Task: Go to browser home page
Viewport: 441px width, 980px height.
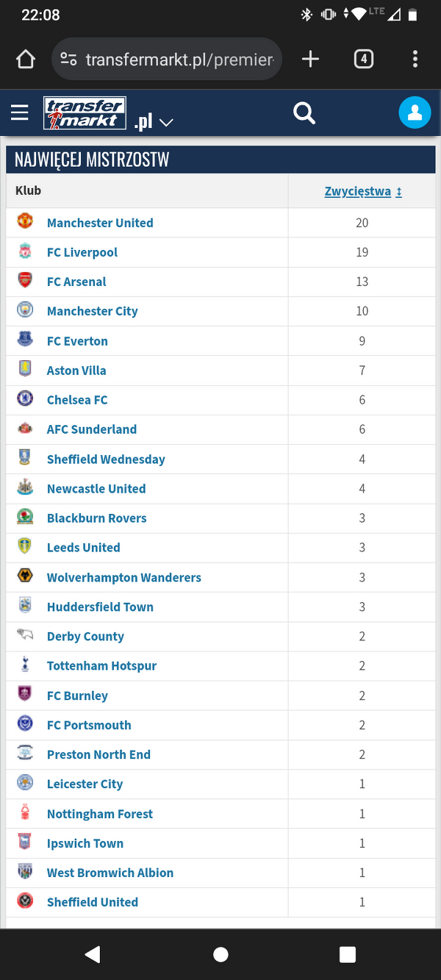Action: [26, 60]
